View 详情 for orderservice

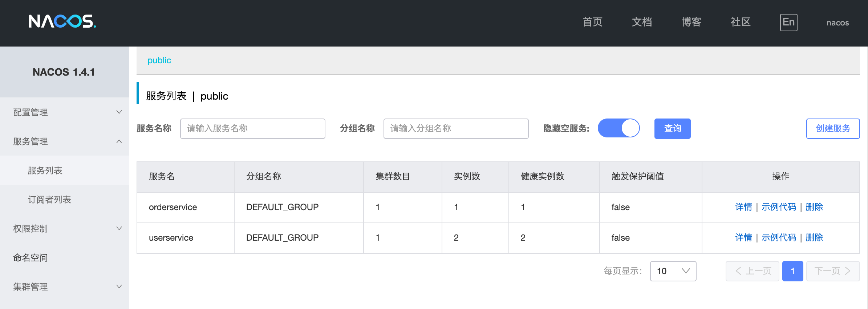(743, 207)
